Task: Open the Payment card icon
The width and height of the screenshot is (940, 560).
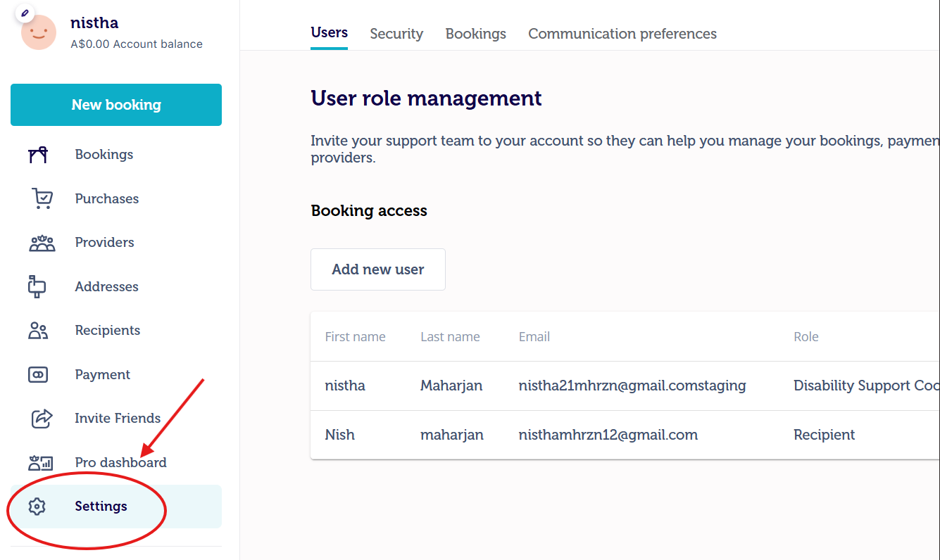Action: (38, 375)
